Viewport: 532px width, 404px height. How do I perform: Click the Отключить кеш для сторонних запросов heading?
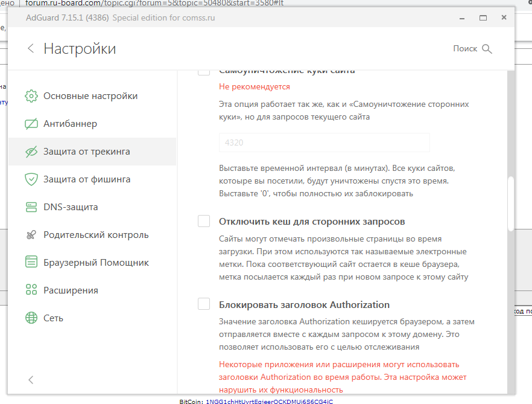[312, 222]
